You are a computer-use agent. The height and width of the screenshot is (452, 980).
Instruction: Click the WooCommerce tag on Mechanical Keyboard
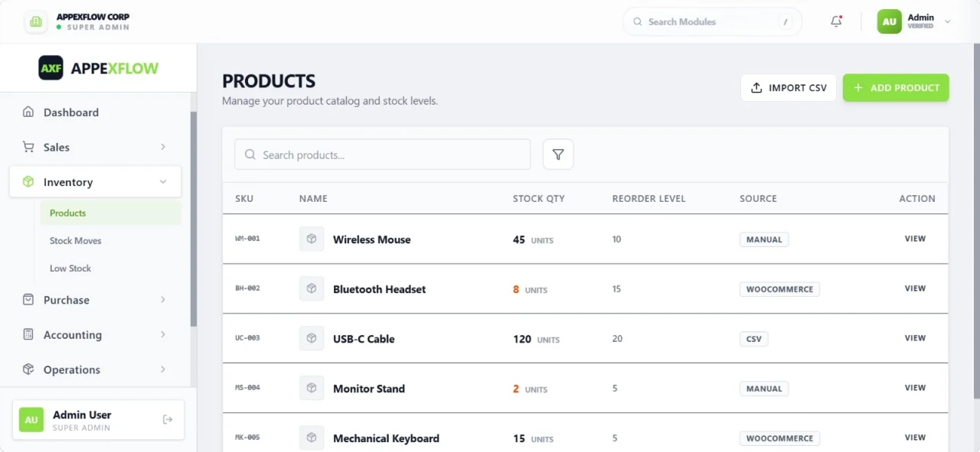779,438
